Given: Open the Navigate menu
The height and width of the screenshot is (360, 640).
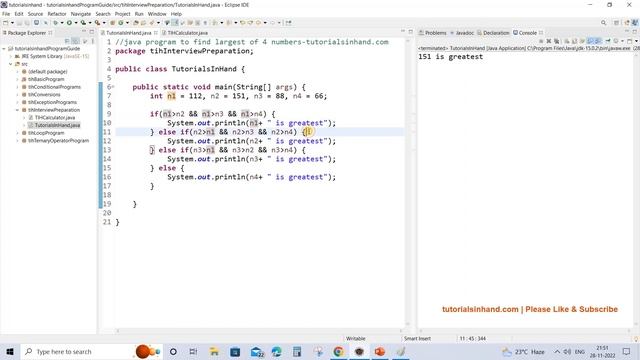Looking at the screenshot, I should (x=81, y=14).
